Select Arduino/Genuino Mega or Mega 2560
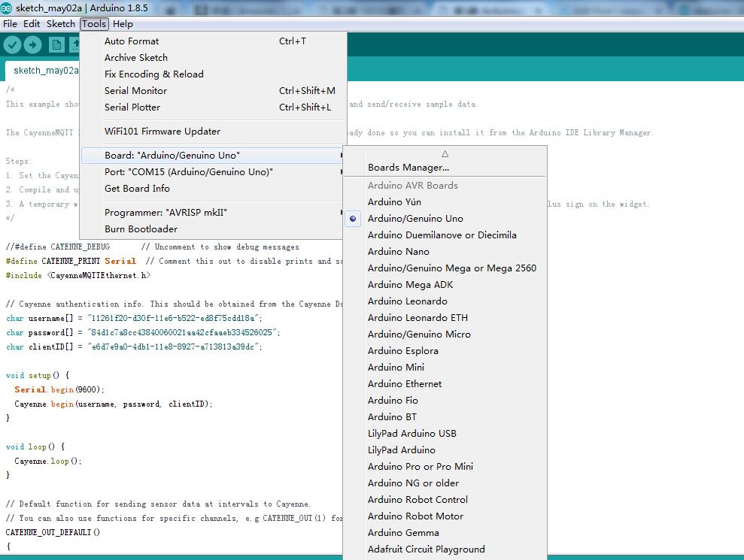The width and height of the screenshot is (744, 560). point(445,268)
